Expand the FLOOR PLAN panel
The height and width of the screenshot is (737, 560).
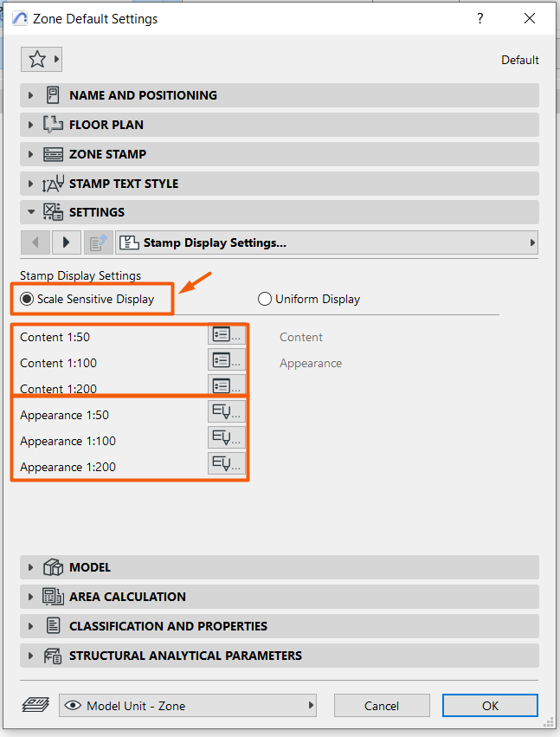coord(279,125)
